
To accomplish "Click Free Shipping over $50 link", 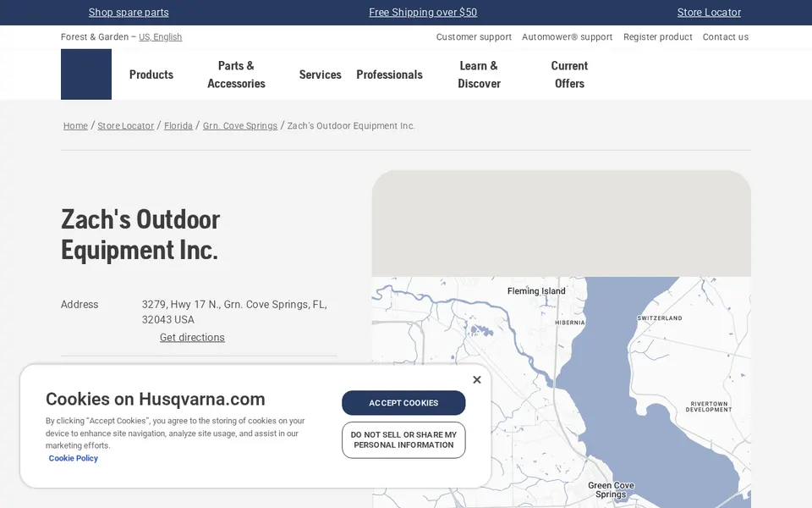I will [423, 13].
